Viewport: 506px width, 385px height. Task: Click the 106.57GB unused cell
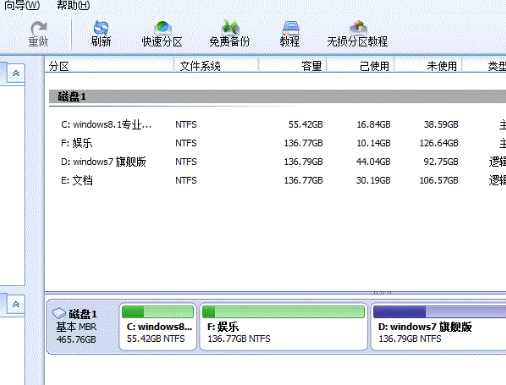439,181
